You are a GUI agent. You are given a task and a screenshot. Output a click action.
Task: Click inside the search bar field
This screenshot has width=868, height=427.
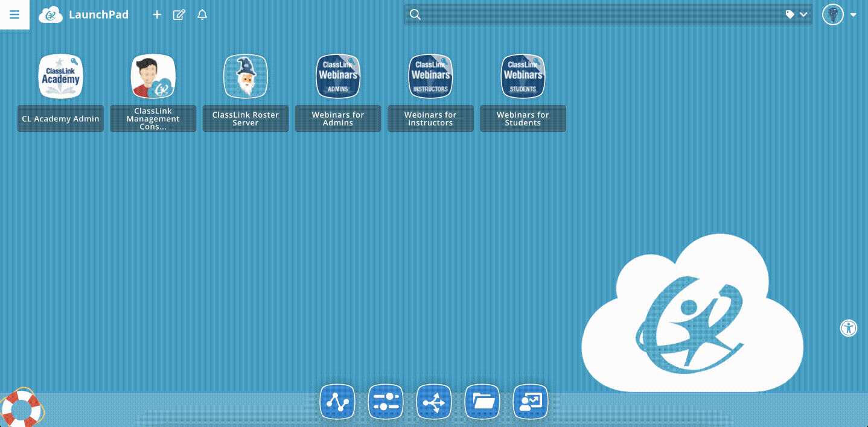(598, 14)
